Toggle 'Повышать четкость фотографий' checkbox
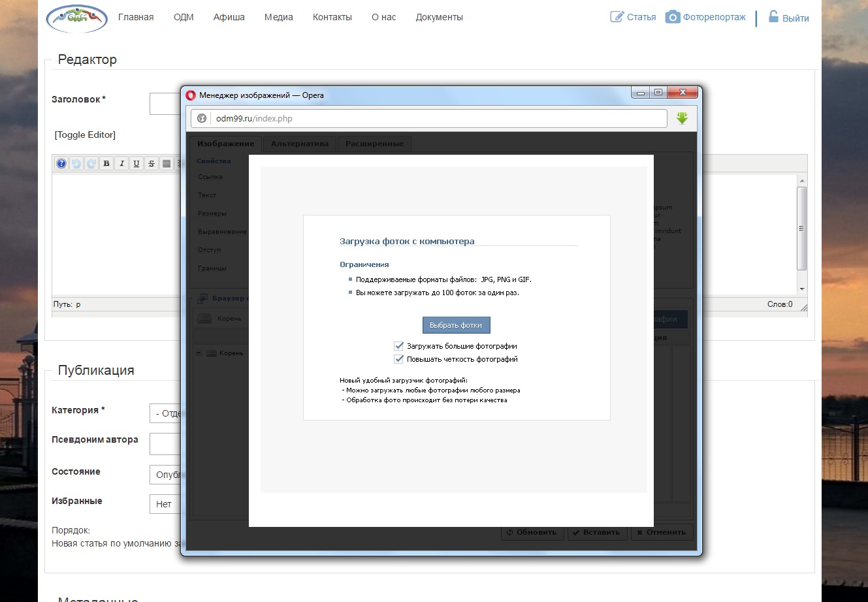Viewport: 868px width, 602px height. (x=399, y=359)
